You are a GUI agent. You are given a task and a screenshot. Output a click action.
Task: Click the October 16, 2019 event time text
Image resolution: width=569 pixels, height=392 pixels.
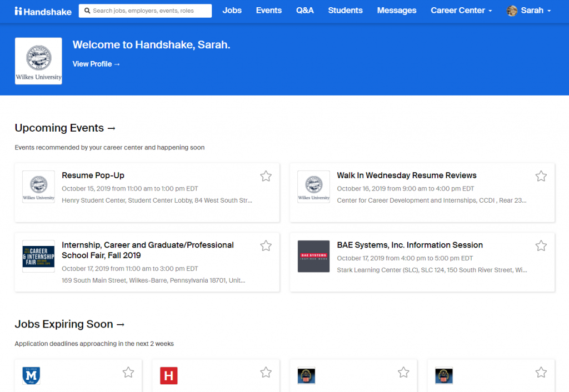click(x=406, y=189)
